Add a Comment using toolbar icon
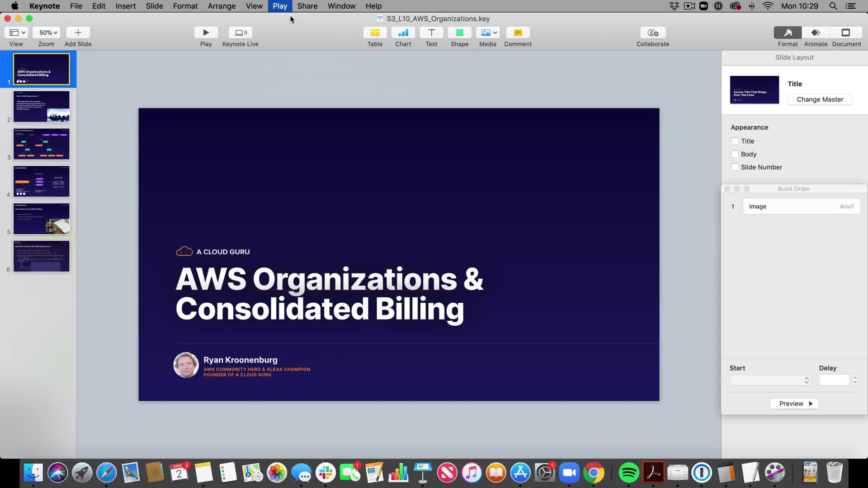 [x=518, y=33]
